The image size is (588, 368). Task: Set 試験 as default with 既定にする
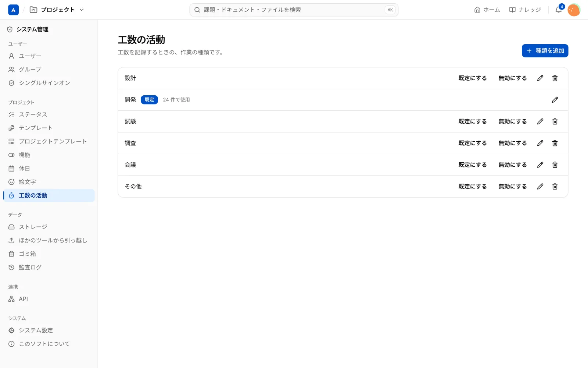point(473,121)
